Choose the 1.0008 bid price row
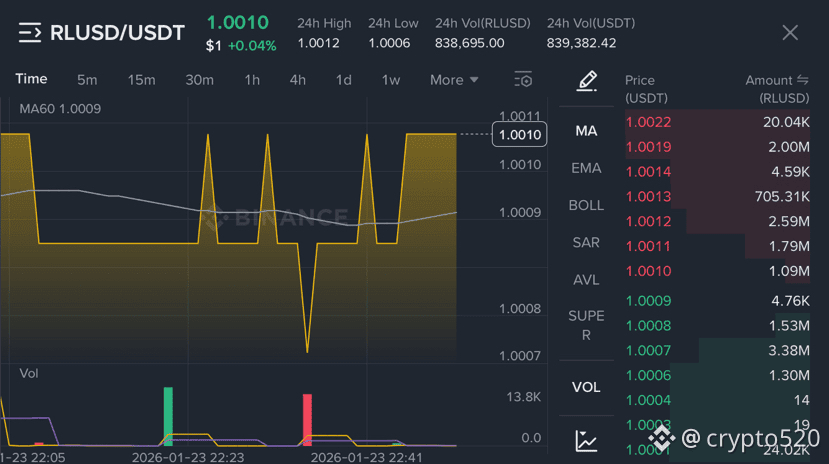829x464 pixels. click(717, 326)
